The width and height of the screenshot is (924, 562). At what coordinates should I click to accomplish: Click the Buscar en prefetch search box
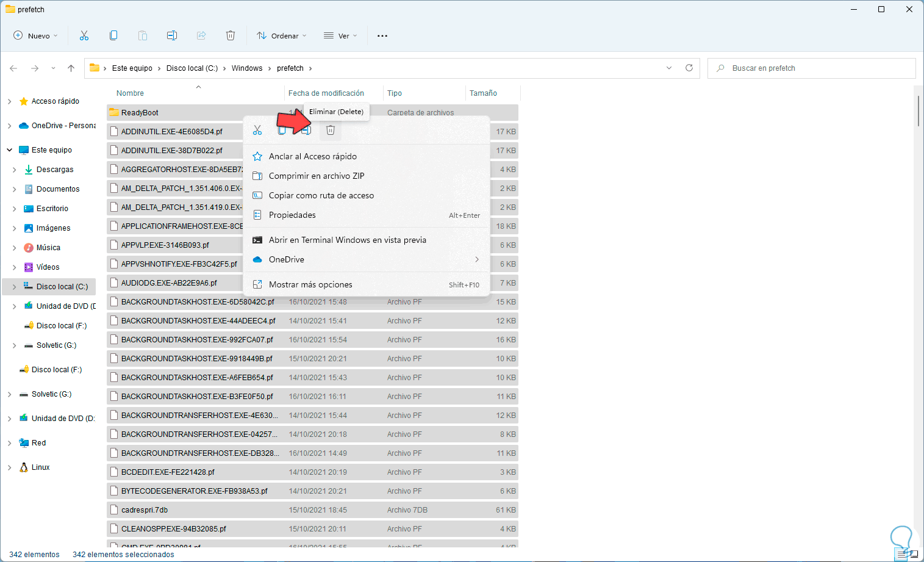(811, 68)
